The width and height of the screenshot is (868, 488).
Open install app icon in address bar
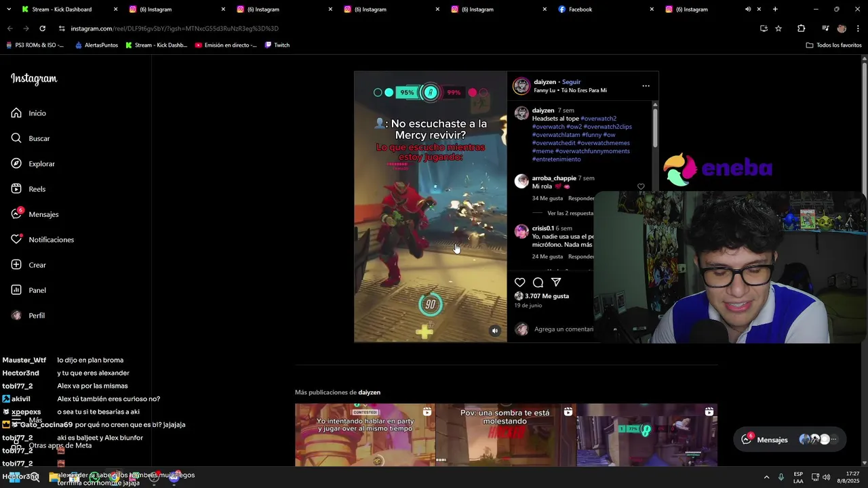pos(764,28)
